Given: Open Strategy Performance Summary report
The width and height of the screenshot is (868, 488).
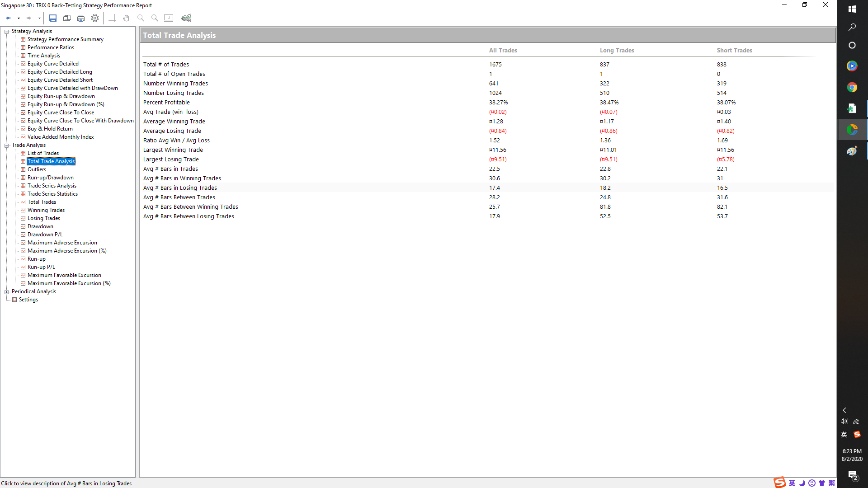Looking at the screenshot, I should coord(66,39).
